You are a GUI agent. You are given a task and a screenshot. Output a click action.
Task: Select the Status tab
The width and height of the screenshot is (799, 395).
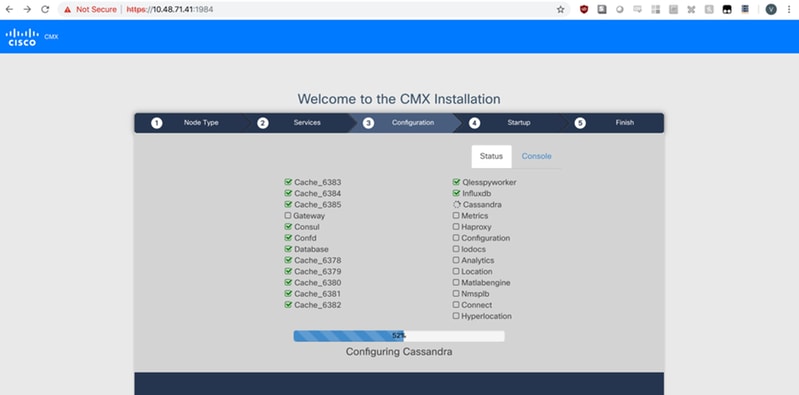coord(491,156)
